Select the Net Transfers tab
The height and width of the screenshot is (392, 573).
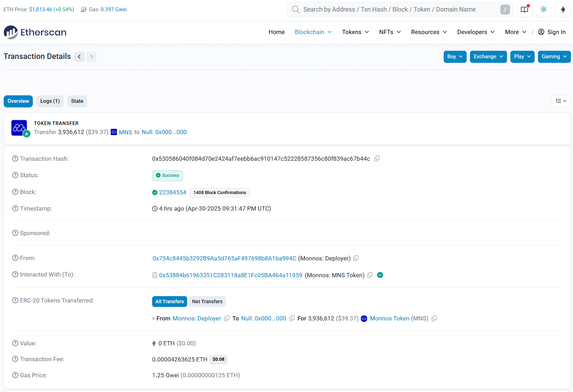[207, 301]
